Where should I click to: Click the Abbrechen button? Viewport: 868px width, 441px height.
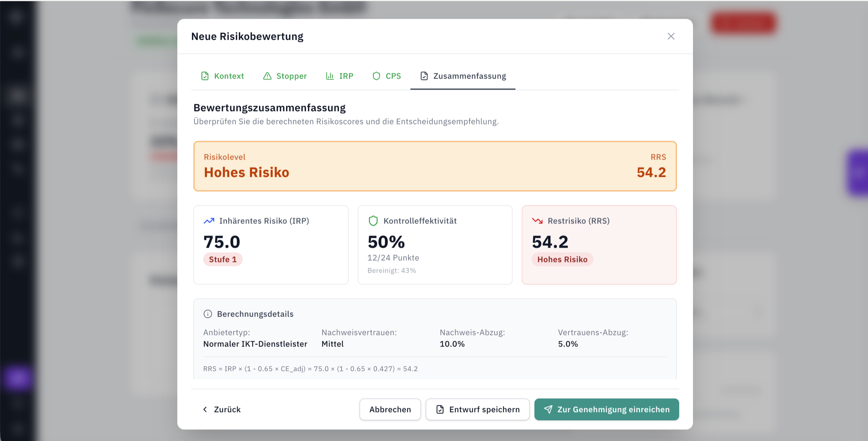(x=390, y=409)
